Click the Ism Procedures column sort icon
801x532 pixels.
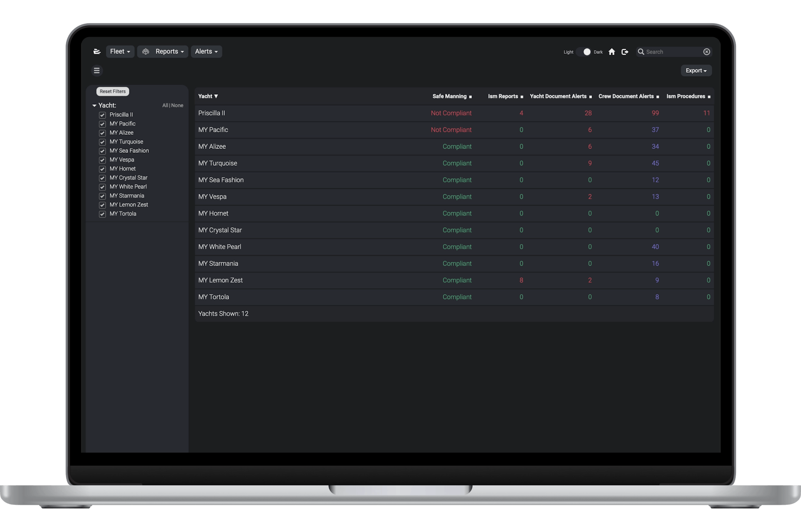tap(709, 97)
